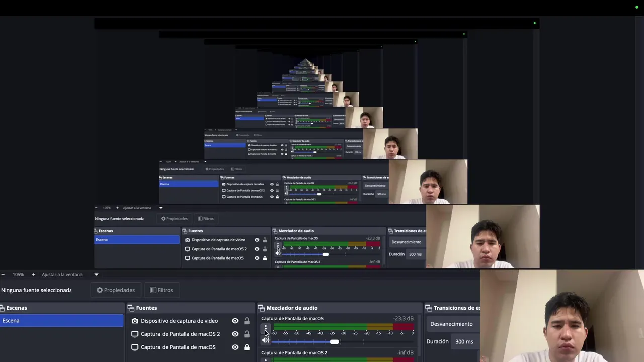Viewport: 644px width, 362px height.
Task: Mute Captura de Pantalla de macOS audio with speaker icon
Action: [x=265, y=340]
